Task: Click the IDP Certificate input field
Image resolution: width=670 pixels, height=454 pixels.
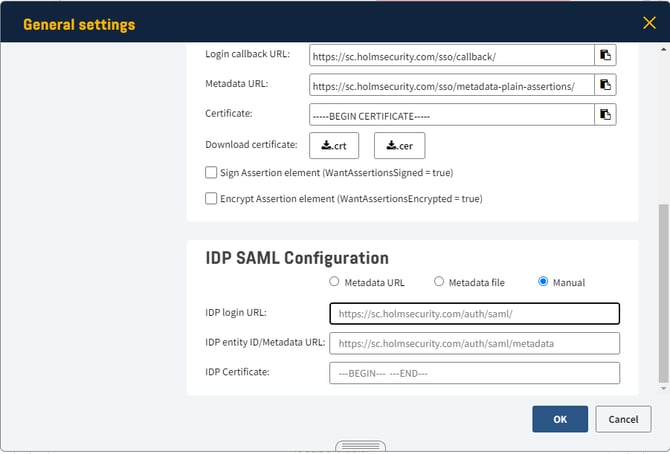Action: (474, 373)
